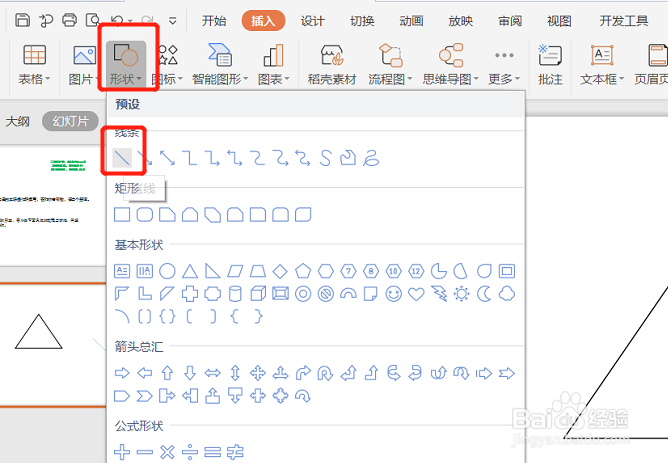
Task: Switch to the 设计 tab
Action: 312,20
